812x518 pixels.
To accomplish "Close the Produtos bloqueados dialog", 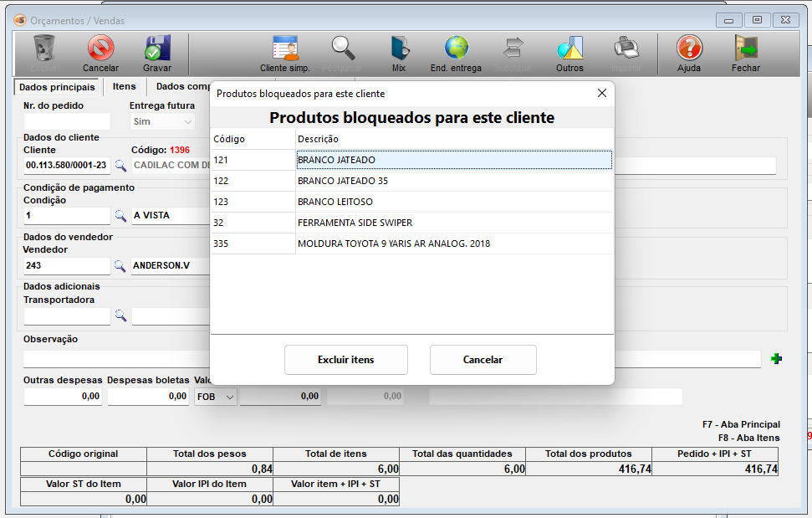I will (601, 94).
